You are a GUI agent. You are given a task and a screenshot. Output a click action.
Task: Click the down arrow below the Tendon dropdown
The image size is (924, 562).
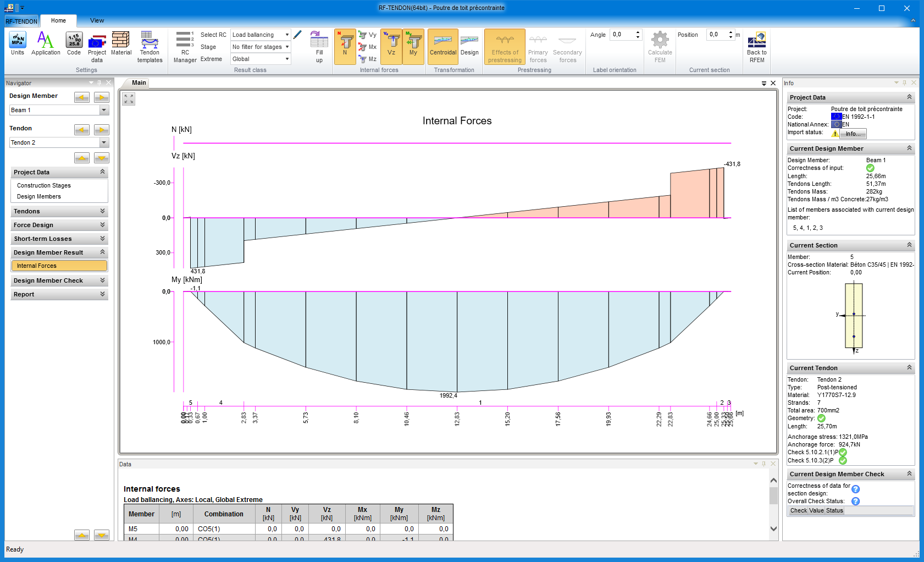pyautogui.click(x=102, y=158)
